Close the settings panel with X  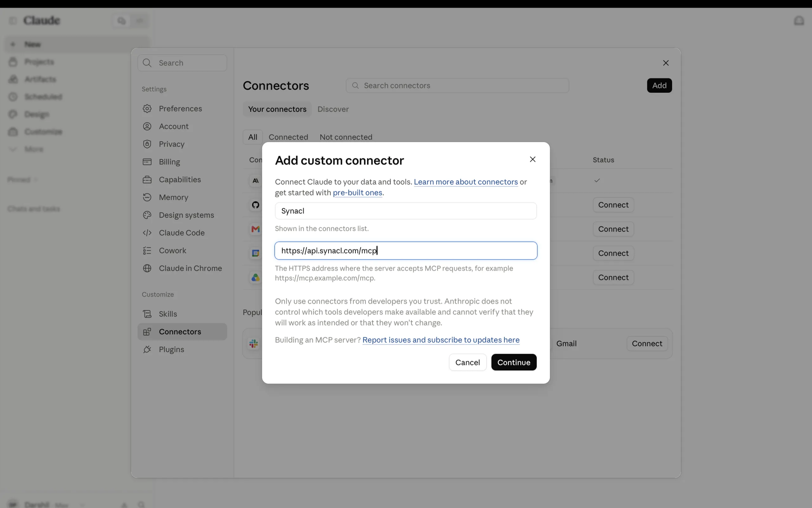tap(666, 63)
